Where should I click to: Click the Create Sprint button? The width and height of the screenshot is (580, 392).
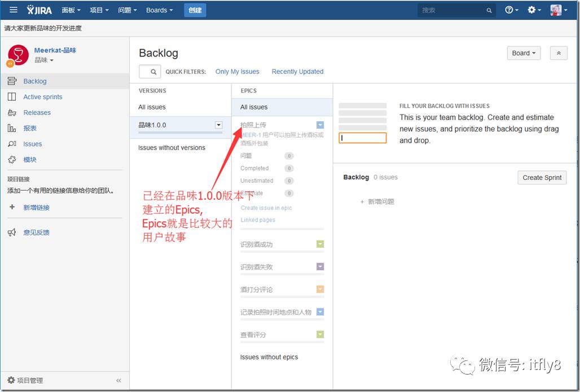542,178
